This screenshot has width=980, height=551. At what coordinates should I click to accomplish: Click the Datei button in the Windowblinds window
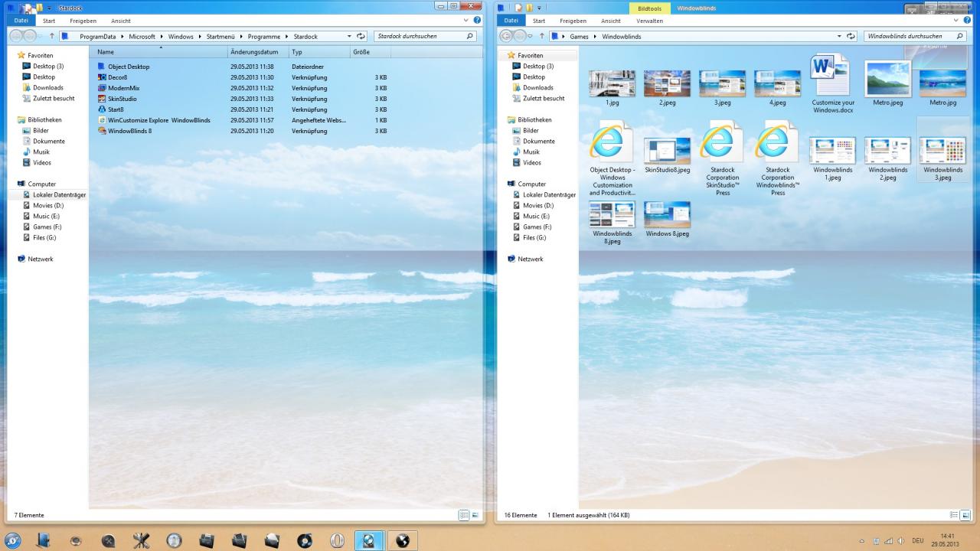[511, 21]
